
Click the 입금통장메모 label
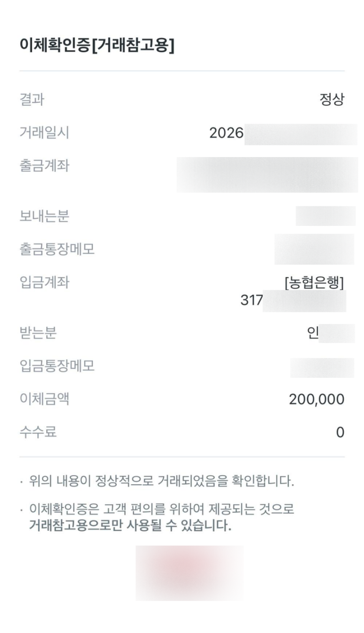tap(57, 366)
